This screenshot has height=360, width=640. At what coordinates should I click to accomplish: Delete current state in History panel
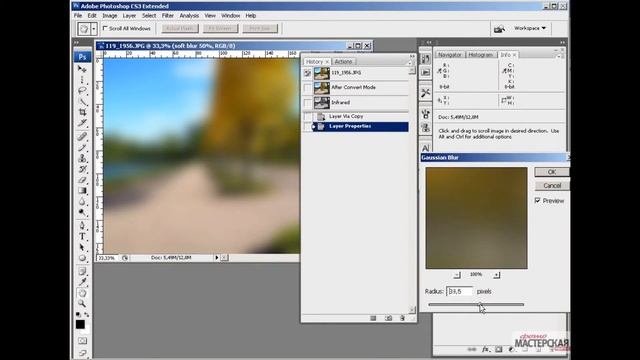tap(402, 318)
